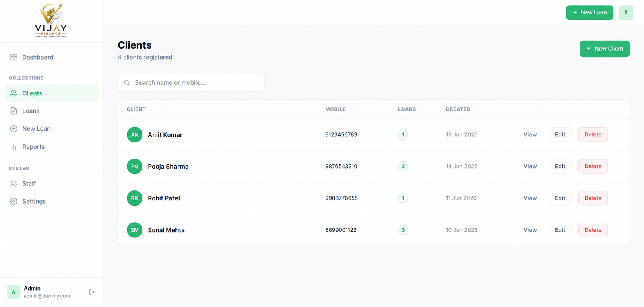Viewport: 644px width, 307px height.
Task: Click Rohit Patel's RK avatar
Action: (x=134, y=198)
